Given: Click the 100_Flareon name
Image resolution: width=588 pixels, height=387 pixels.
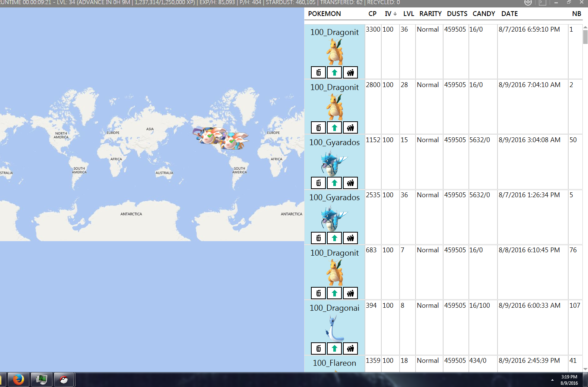Looking at the screenshot, I should [334, 363].
